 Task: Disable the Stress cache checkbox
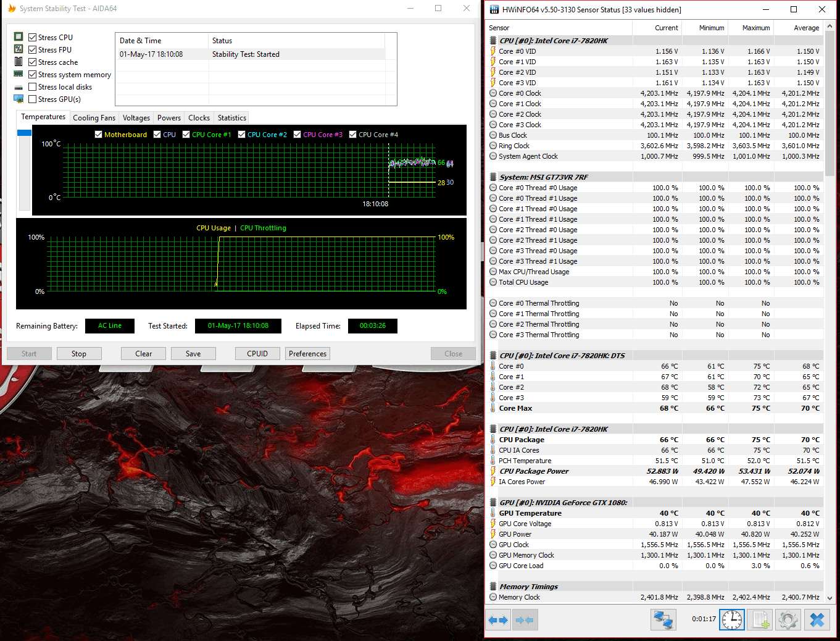[x=33, y=62]
